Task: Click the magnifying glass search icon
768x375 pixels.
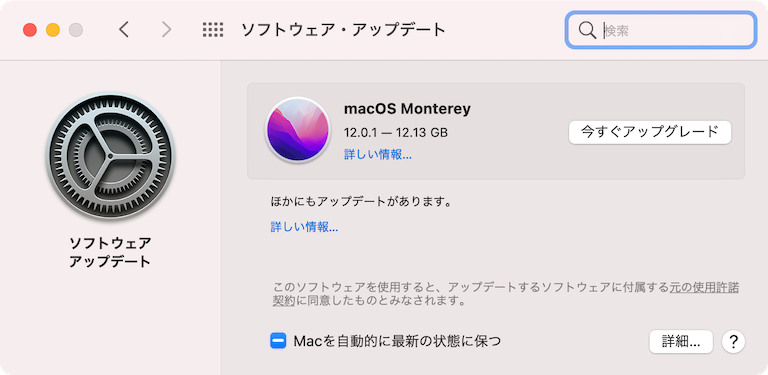Action: click(x=587, y=30)
